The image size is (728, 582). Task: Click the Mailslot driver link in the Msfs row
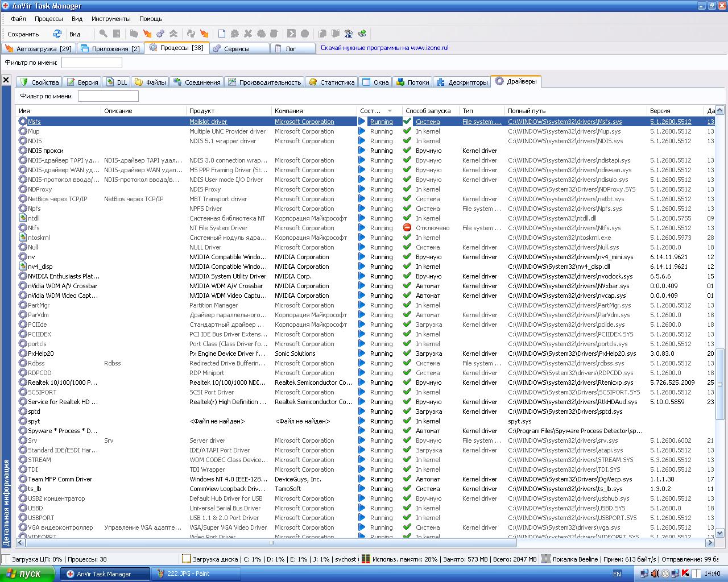pos(208,122)
